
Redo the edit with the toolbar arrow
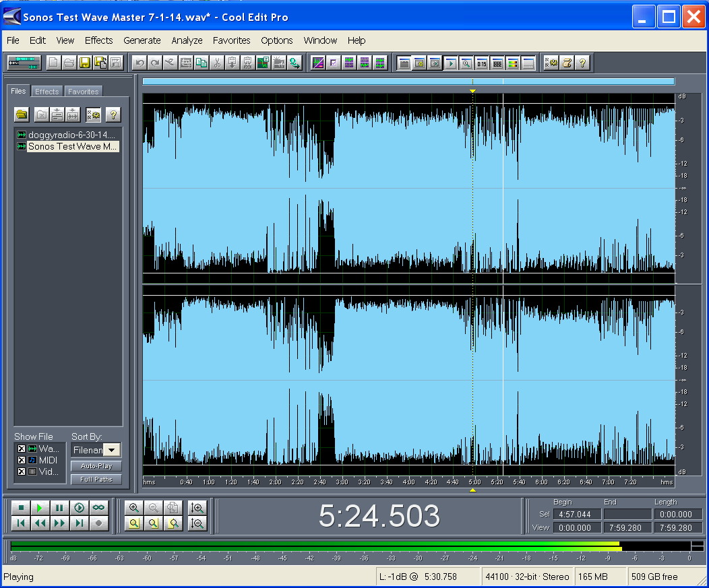(154, 63)
